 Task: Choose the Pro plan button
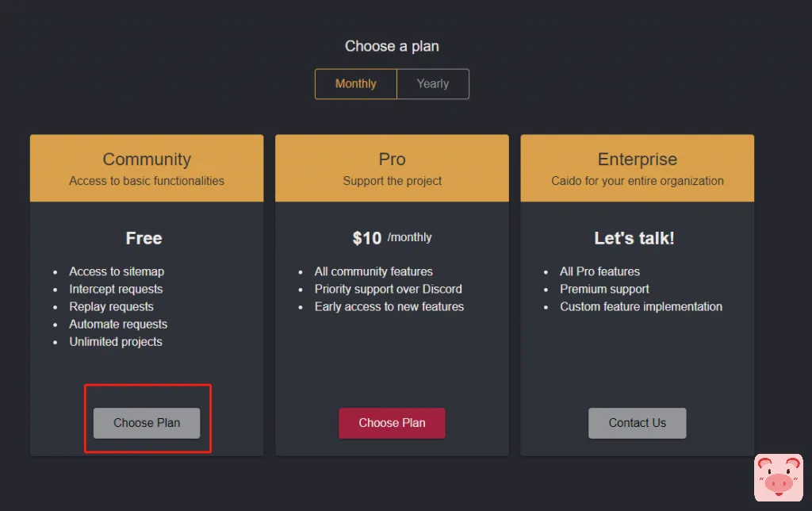(392, 423)
